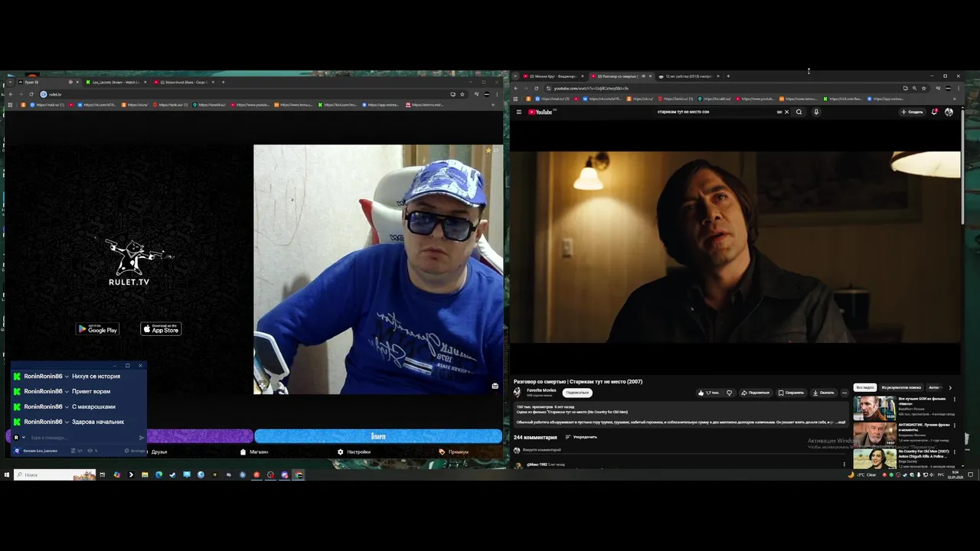The image size is (980, 551).
Task: Clear the YouTube search query with X
Action: (x=786, y=112)
